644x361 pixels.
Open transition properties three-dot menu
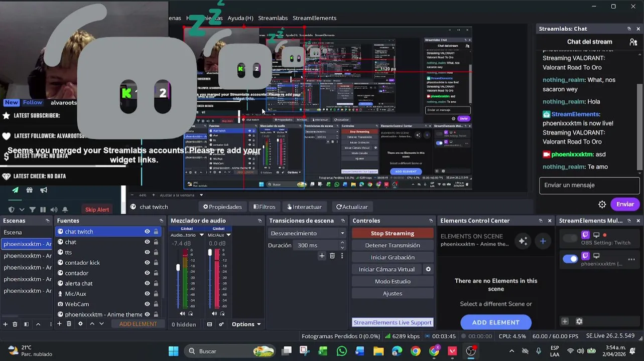click(342, 256)
